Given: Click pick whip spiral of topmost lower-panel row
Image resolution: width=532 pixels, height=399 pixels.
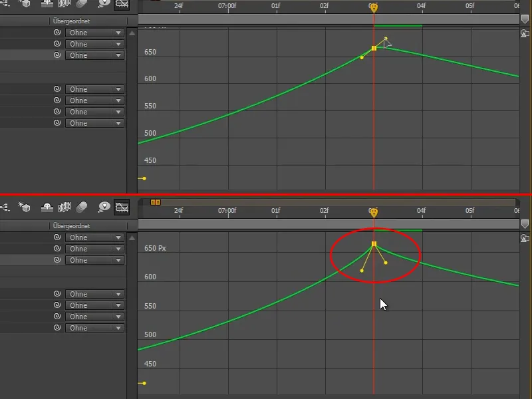Looking at the screenshot, I should pos(57,237).
